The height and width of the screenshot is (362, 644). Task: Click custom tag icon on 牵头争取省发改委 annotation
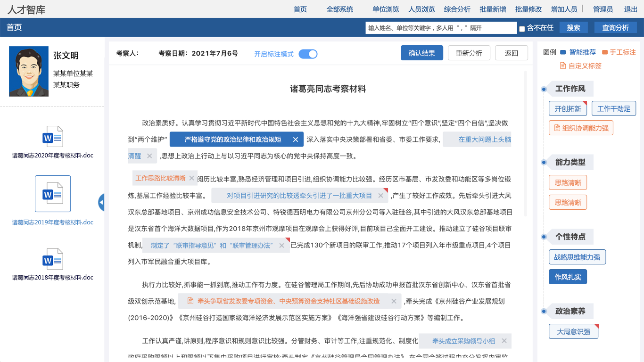(190, 301)
